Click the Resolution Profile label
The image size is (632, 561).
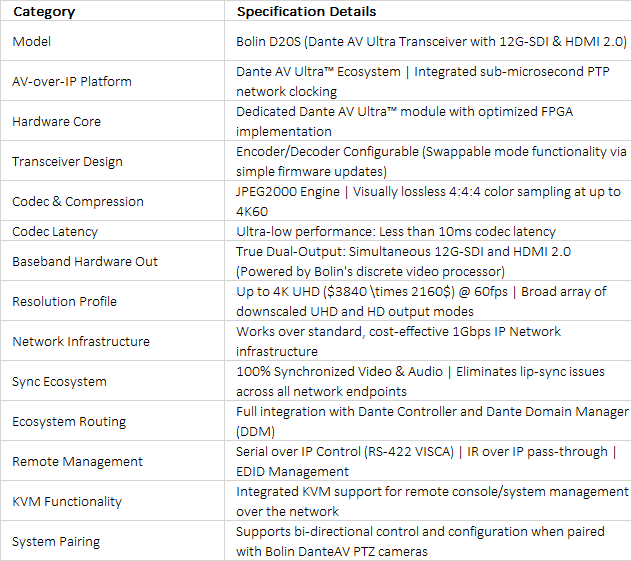(64, 301)
